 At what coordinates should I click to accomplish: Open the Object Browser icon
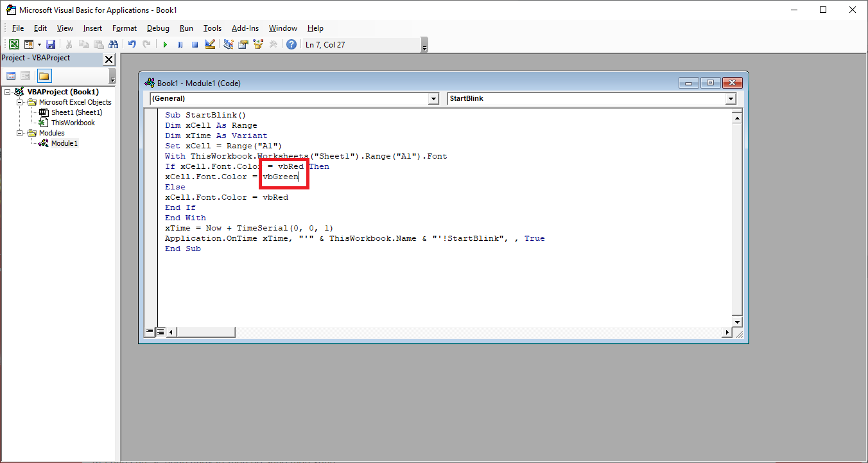point(258,44)
